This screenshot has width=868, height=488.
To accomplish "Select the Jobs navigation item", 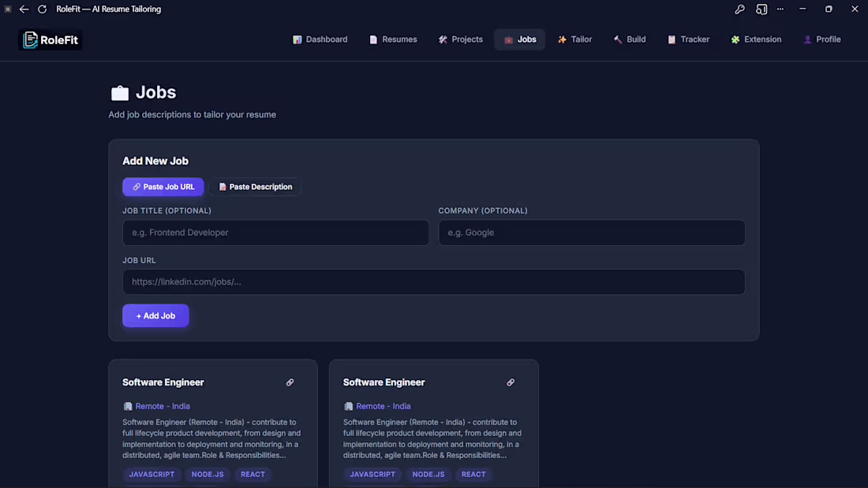I will [x=519, y=39].
